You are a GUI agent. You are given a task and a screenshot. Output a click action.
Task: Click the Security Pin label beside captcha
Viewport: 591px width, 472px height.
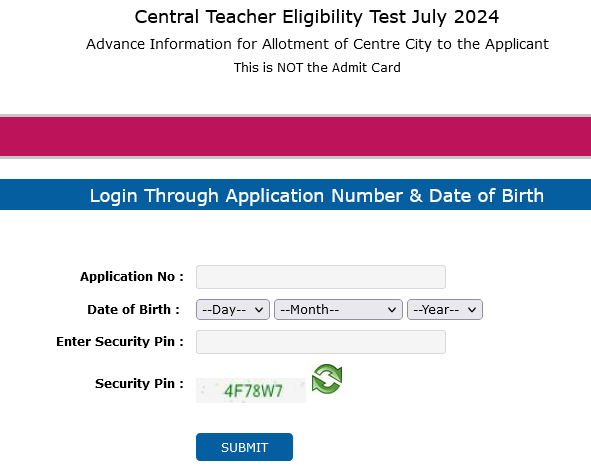coord(139,384)
